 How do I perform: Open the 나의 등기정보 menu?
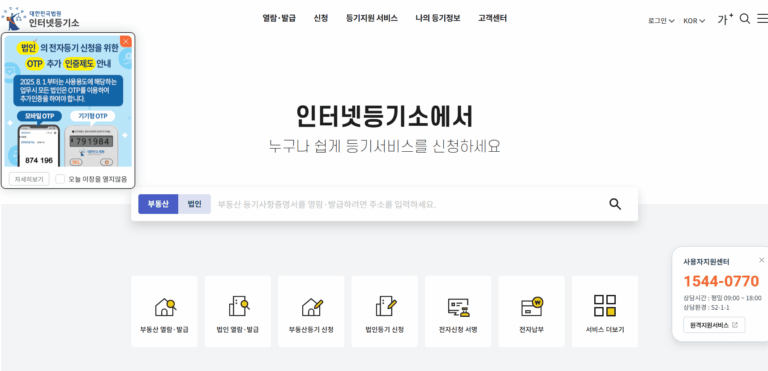tap(438, 19)
